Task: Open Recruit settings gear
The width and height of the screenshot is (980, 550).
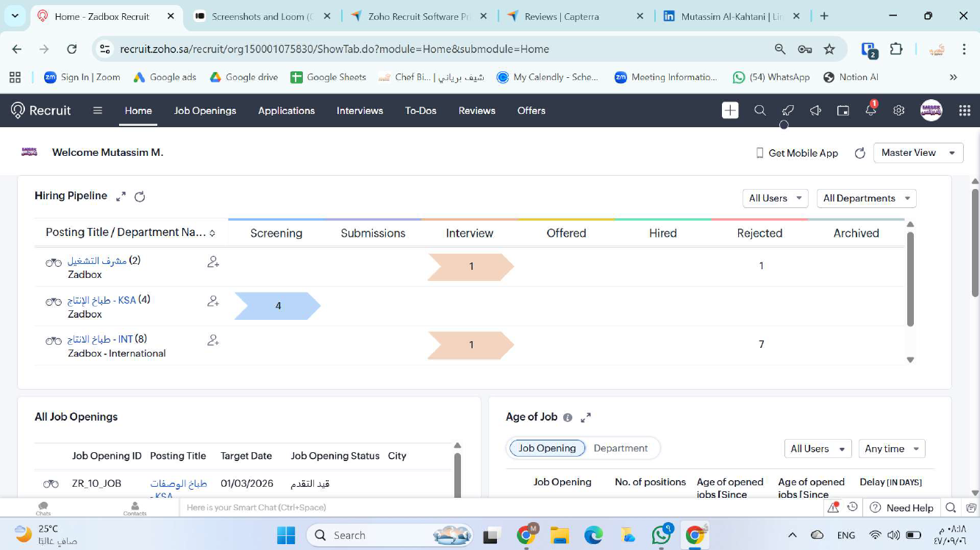Action: tap(898, 110)
